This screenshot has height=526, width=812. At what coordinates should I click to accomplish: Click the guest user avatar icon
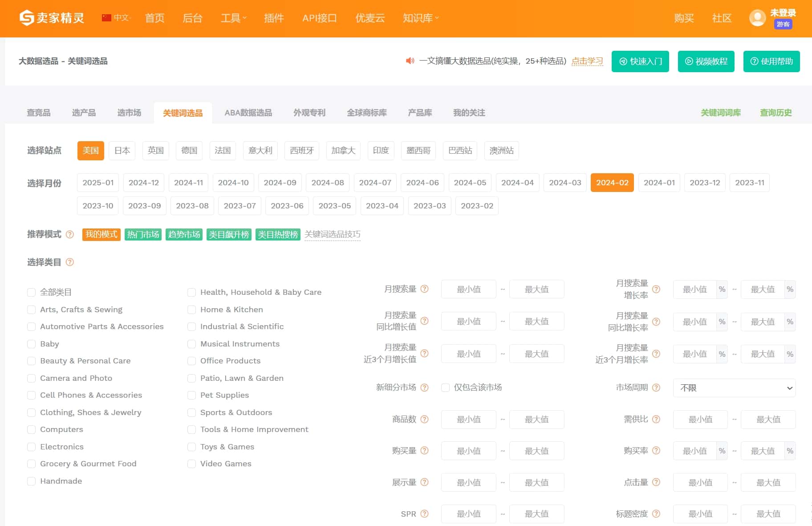[757, 18]
